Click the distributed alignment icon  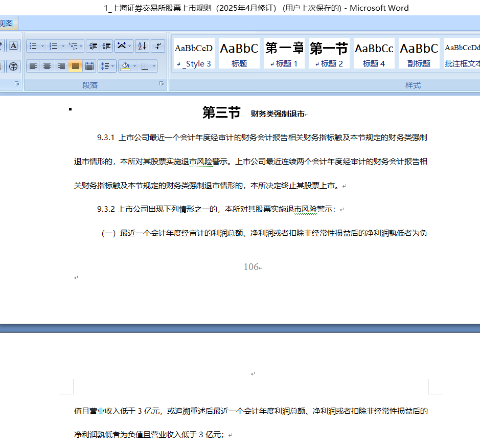coord(89,66)
